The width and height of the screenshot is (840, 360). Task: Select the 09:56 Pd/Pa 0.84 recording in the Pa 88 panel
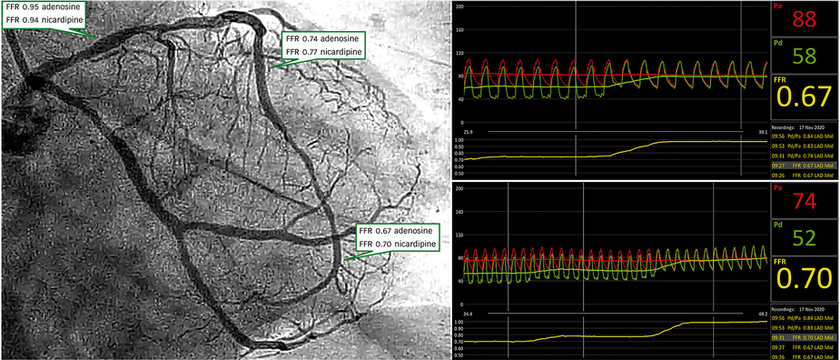(x=802, y=136)
